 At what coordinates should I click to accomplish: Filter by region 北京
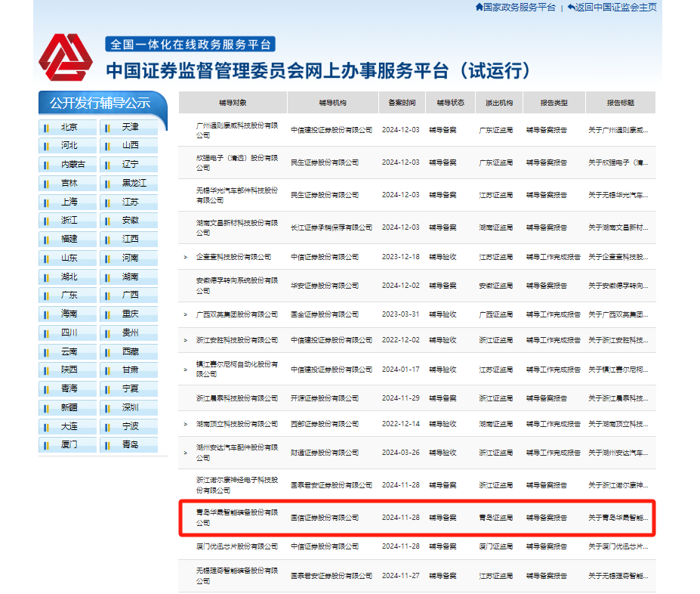coord(67,127)
